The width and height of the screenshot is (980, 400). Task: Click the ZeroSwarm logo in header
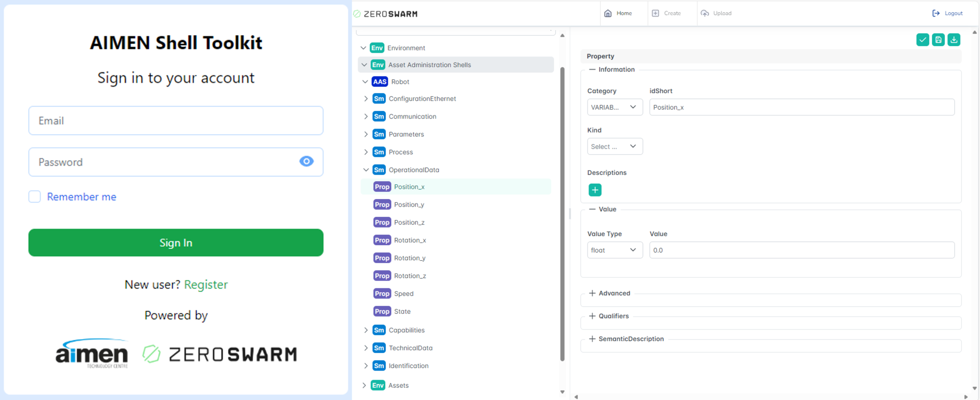tap(385, 14)
